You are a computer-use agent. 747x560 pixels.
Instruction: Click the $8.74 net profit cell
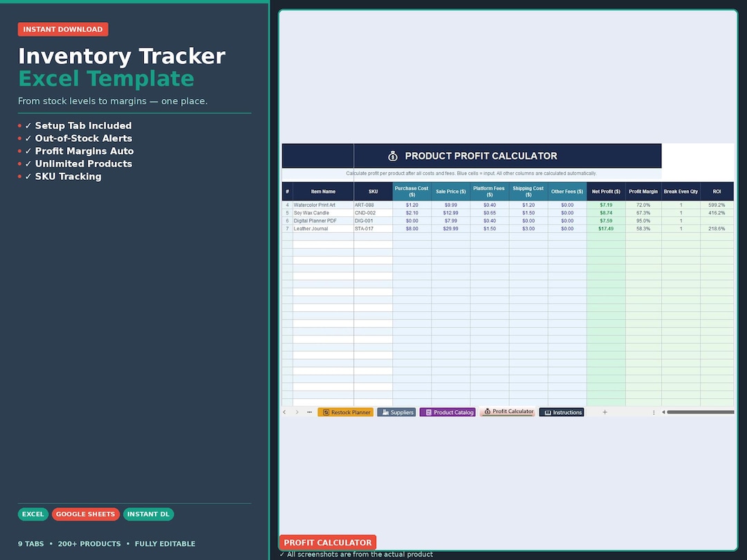606,213
